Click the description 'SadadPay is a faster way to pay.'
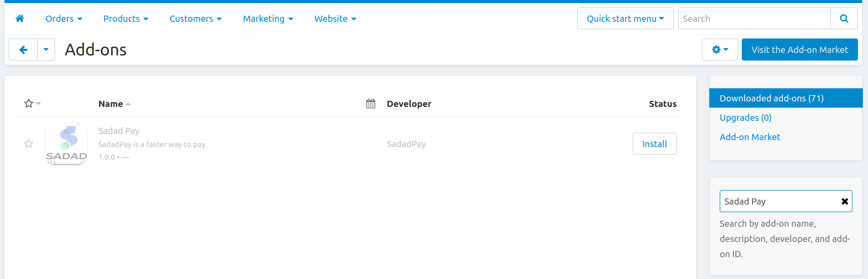Screen dimensions: 868x279 click(153, 144)
